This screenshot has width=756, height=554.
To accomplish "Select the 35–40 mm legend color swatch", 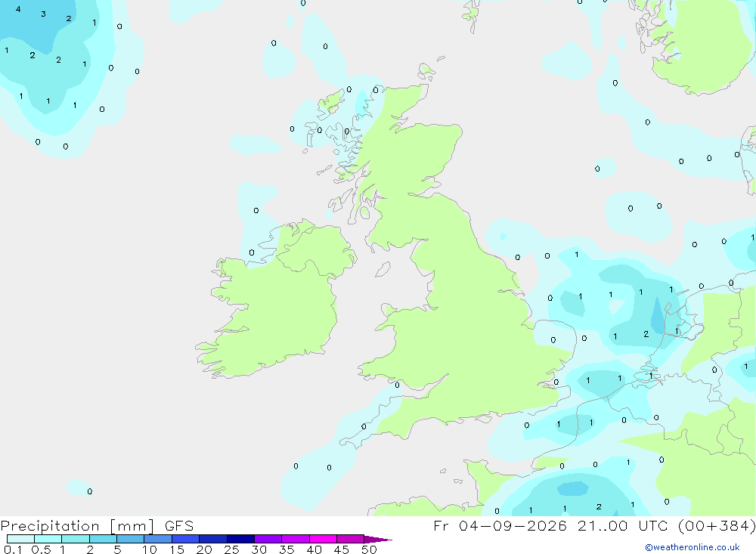I will coord(296,539).
